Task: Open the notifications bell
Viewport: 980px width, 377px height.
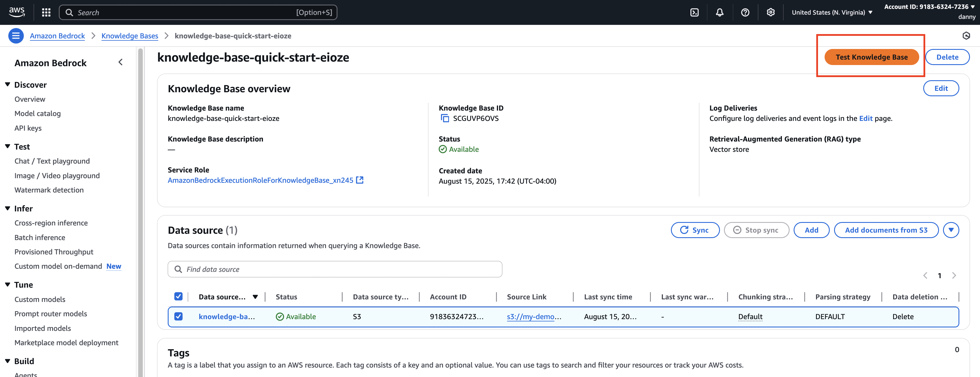Action: [x=719, y=13]
